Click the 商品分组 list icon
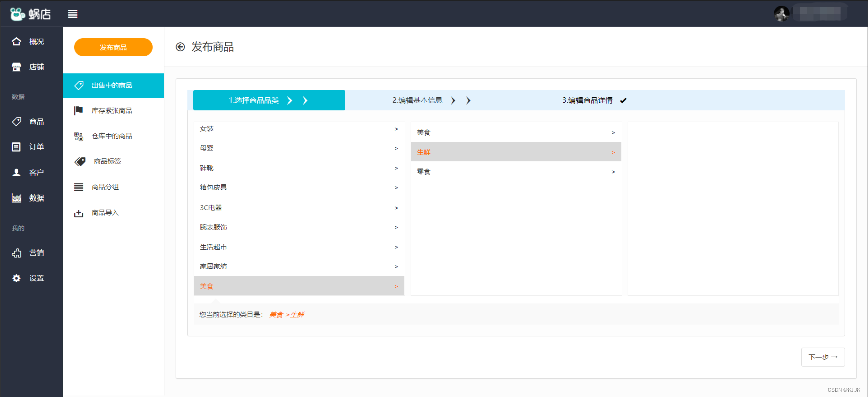 79,187
